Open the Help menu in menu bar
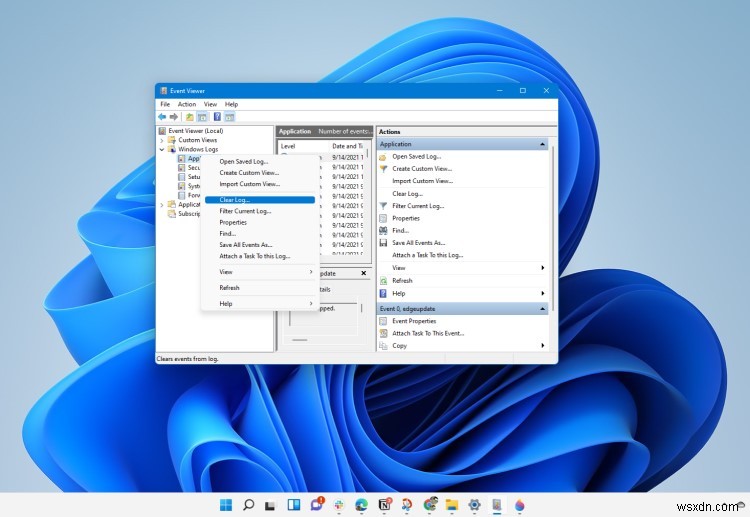The image size is (750, 517). click(x=232, y=104)
